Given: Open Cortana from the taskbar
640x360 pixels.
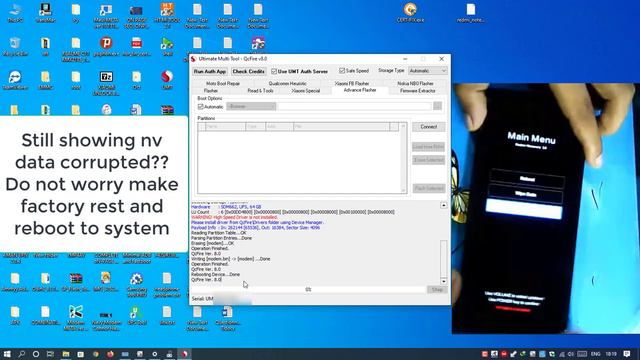Looking at the screenshot, I should pyautogui.click(x=36, y=354).
